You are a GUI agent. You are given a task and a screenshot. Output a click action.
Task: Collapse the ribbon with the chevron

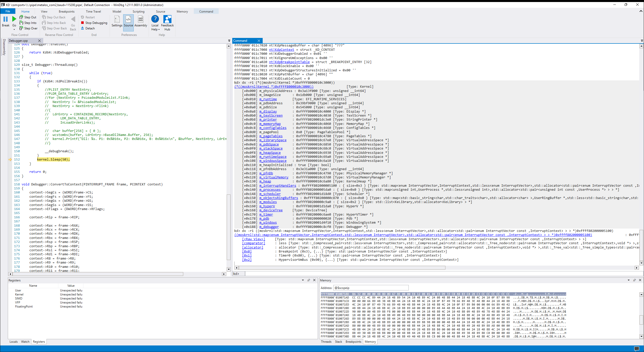641,11
